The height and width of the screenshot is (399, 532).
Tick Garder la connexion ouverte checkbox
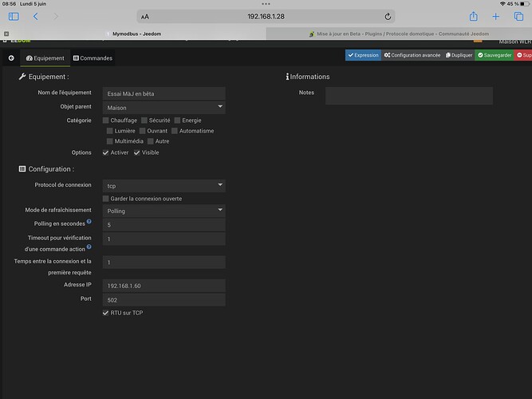point(106,198)
